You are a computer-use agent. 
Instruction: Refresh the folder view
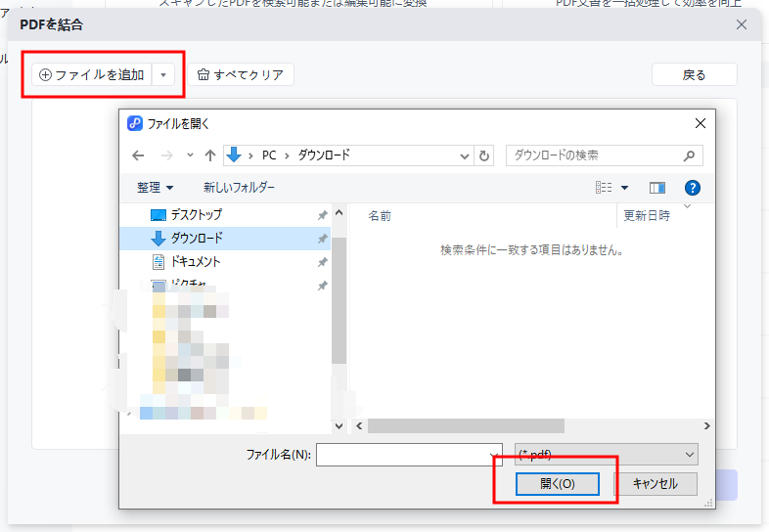click(x=484, y=155)
